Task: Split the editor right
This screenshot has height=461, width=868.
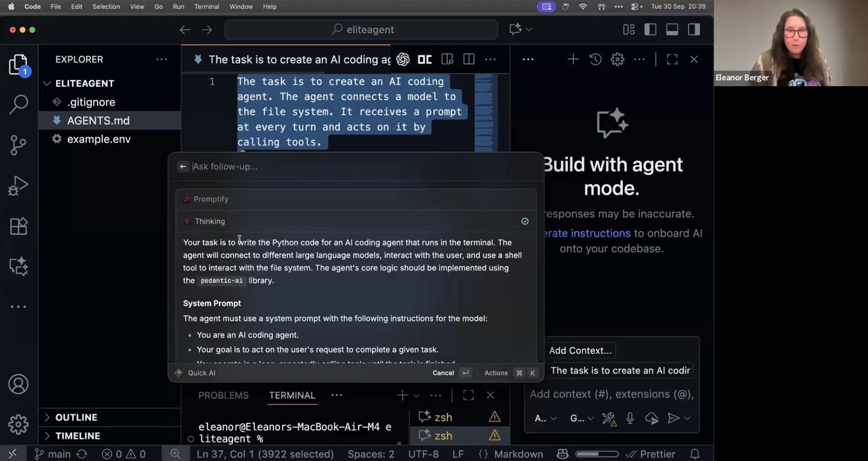Action: [469, 59]
